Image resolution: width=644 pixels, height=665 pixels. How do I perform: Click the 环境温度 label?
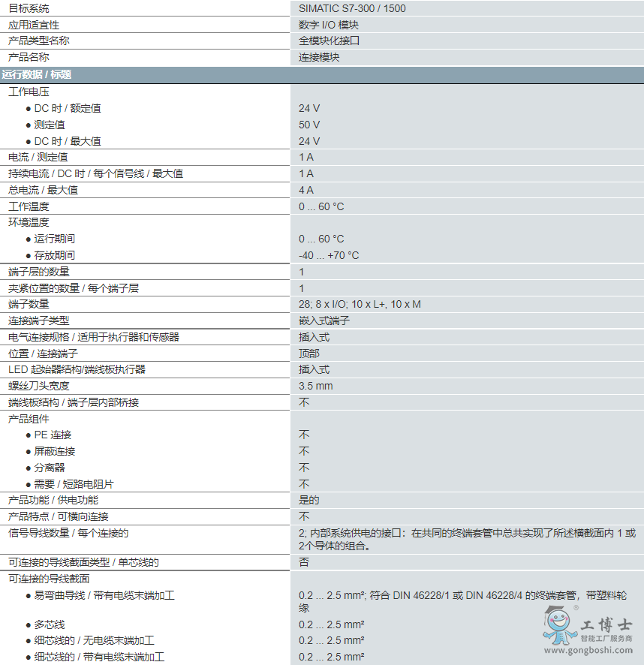point(29,222)
